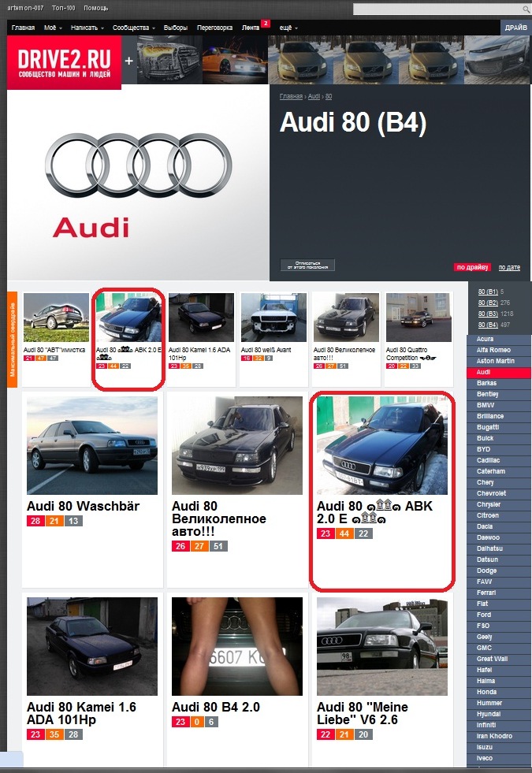The width and height of the screenshot is (532, 773).
Task: Expand the Моё dropdown menu
Action: point(53,28)
